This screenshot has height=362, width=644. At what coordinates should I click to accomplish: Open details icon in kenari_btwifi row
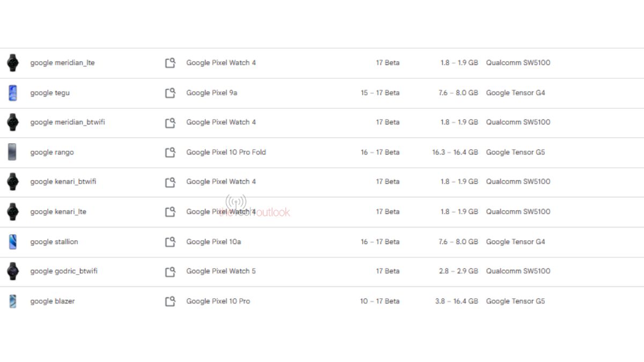click(170, 182)
